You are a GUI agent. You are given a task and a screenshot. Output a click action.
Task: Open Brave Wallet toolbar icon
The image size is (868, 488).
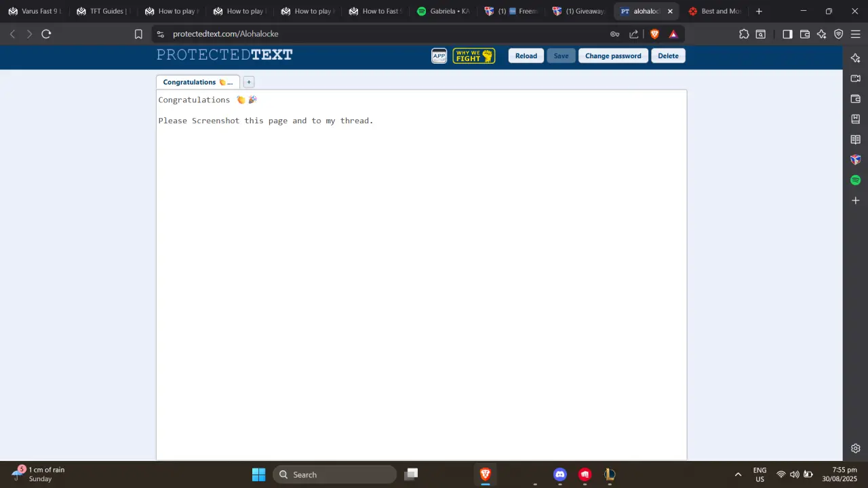805,34
